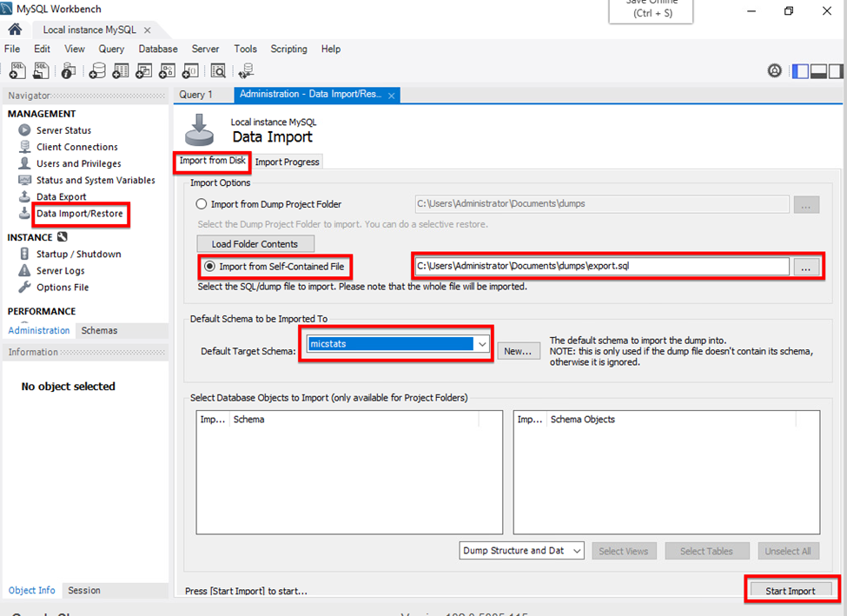Open the Scripting menu
The width and height of the screenshot is (847, 616).
point(288,49)
